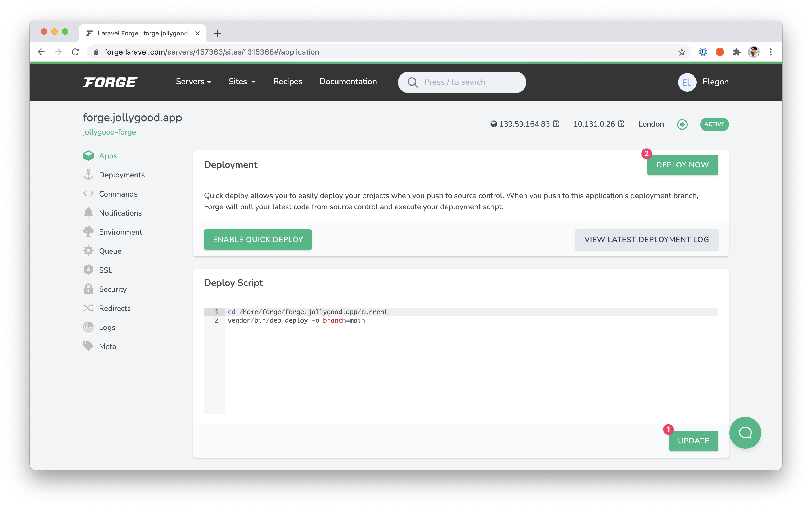Image resolution: width=812 pixels, height=509 pixels.
Task: Select Environment in the sidebar
Action: (120, 232)
